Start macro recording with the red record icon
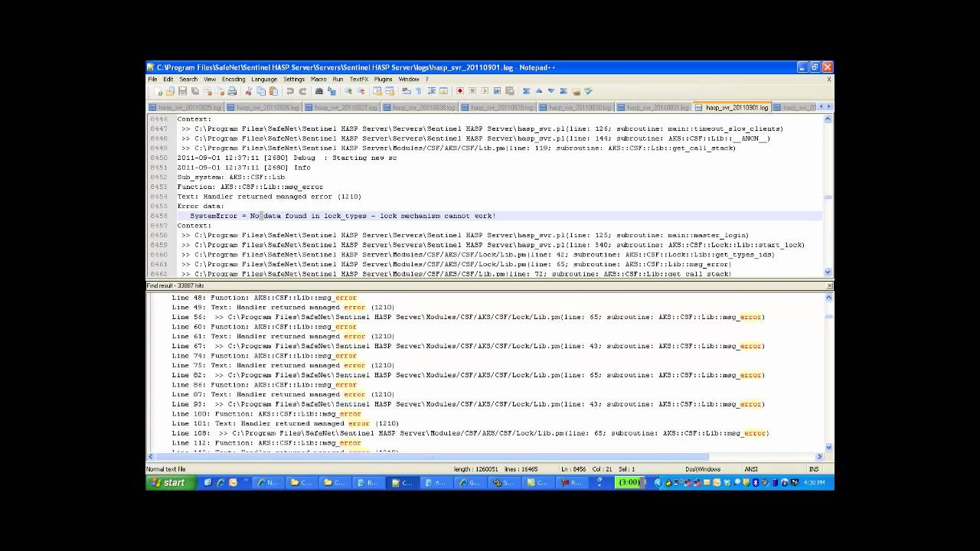The width and height of the screenshot is (980, 551). (x=460, y=91)
